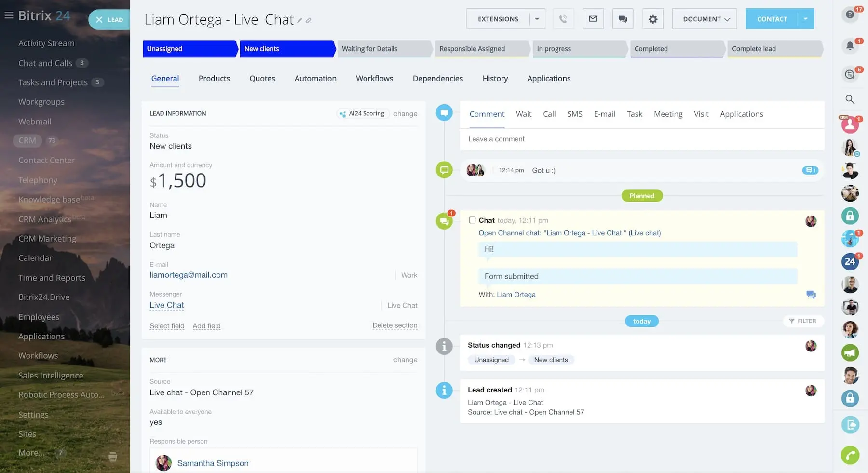The height and width of the screenshot is (473, 868).
Task: Open the help question mark icon
Action: [850, 14]
